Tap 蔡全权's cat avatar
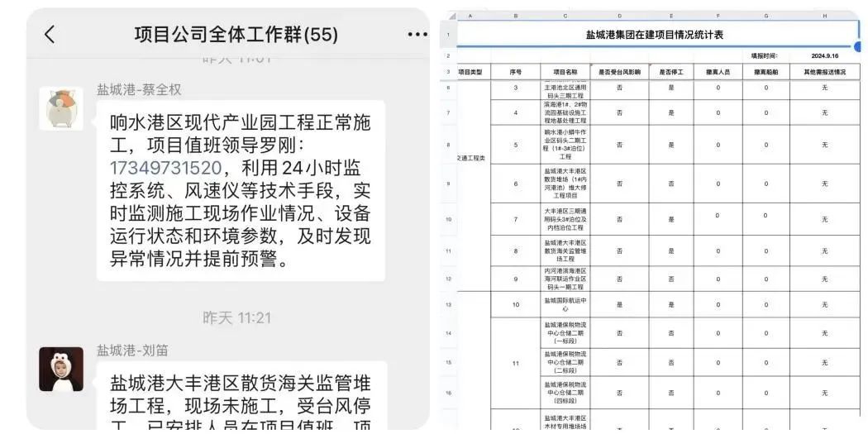Image resolution: width=868 pixels, height=434 pixels. coord(61,108)
